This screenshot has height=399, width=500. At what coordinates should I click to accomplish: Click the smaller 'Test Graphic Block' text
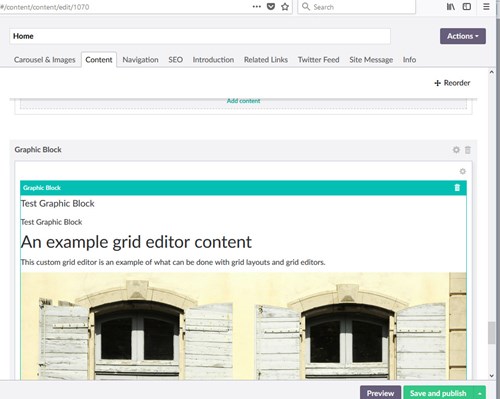click(51, 222)
